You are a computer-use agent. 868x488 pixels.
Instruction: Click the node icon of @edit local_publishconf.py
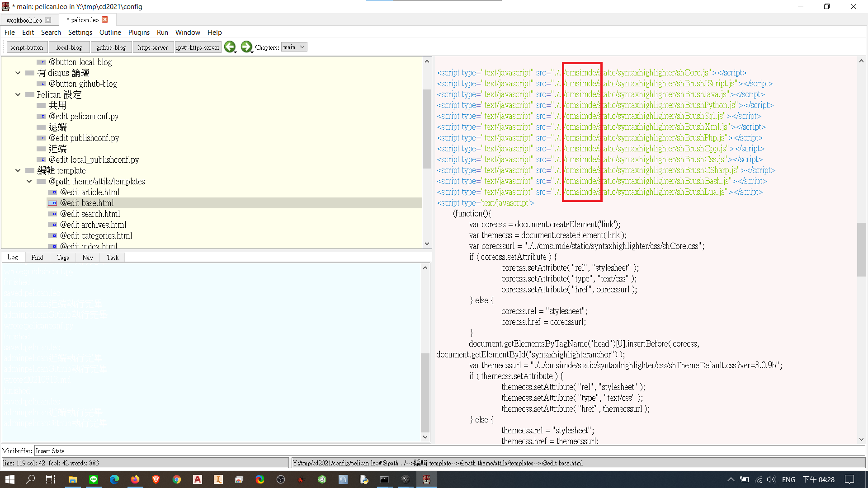pyautogui.click(x=41, y=160)
